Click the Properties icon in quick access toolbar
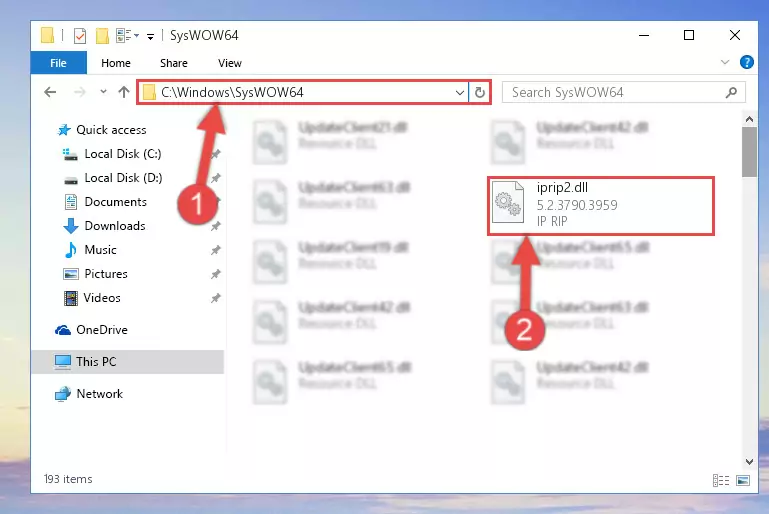 (x=79, y=36)
